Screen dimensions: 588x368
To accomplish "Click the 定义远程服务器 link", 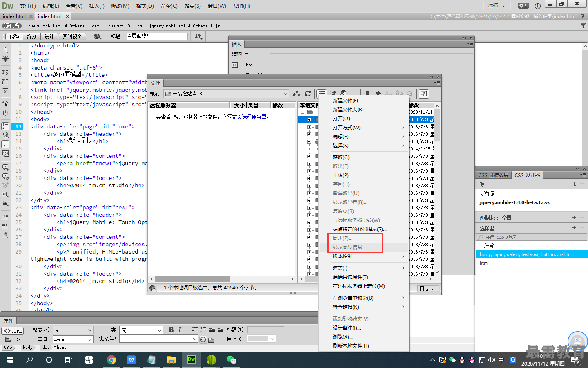I will coord(249,117).
